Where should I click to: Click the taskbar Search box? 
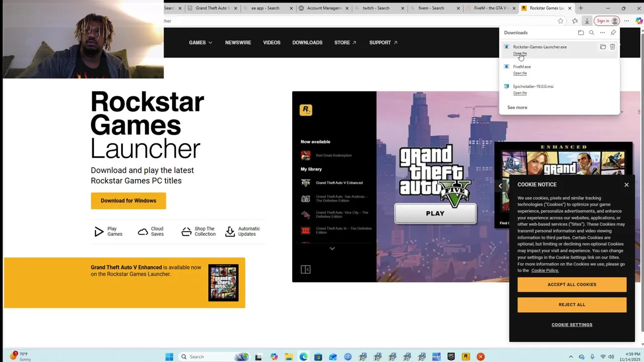pyautogui.click(x=214, y=357)
